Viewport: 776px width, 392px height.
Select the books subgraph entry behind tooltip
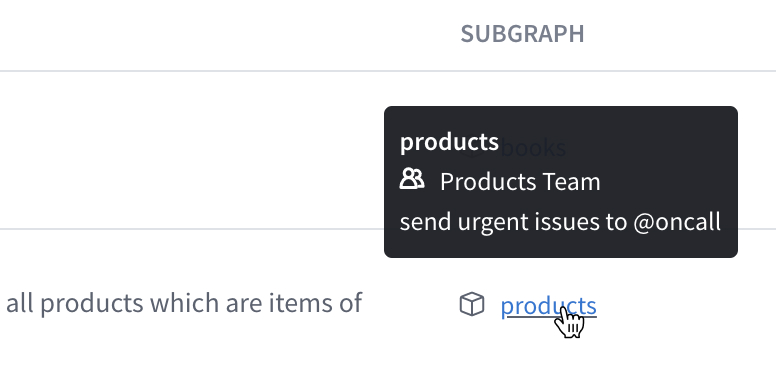tap(533, 148)
